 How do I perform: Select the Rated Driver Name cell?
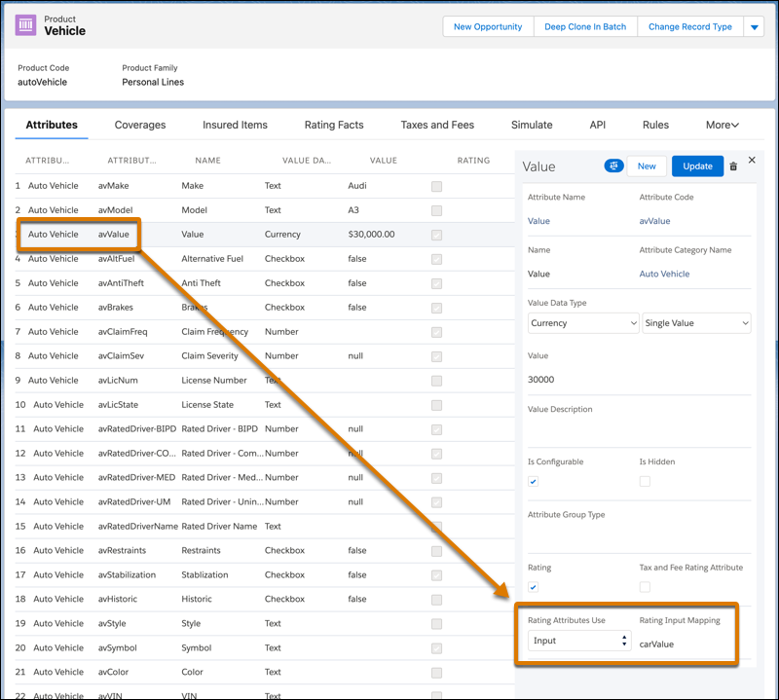(x=219, y=526)
